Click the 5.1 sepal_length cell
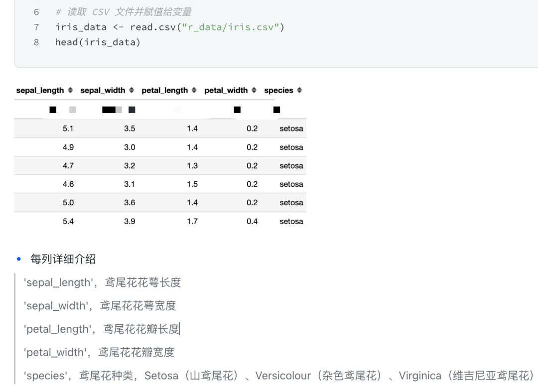This screenshot has height=392, width=538. pos(68,129)
